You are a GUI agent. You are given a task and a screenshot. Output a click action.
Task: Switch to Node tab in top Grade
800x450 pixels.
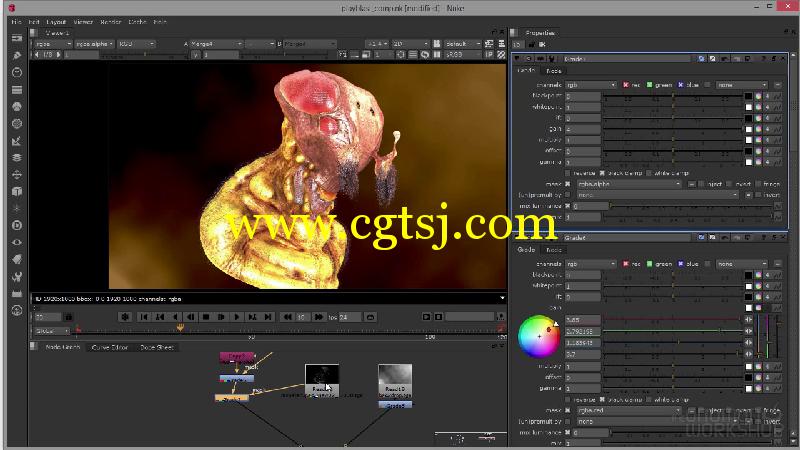click(554, 71)
